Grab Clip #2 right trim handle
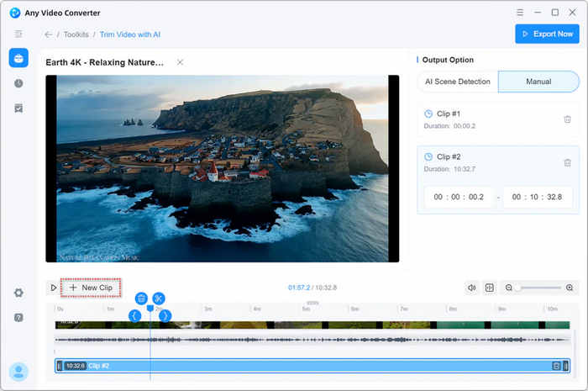Viewport: 588px width, 391px height. click(565, 366)
